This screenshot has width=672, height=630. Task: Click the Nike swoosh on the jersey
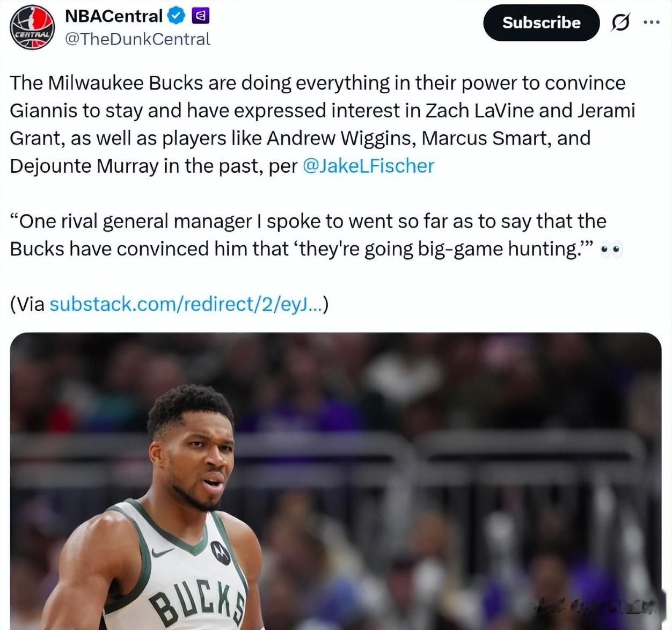click(x=162, y=552)
